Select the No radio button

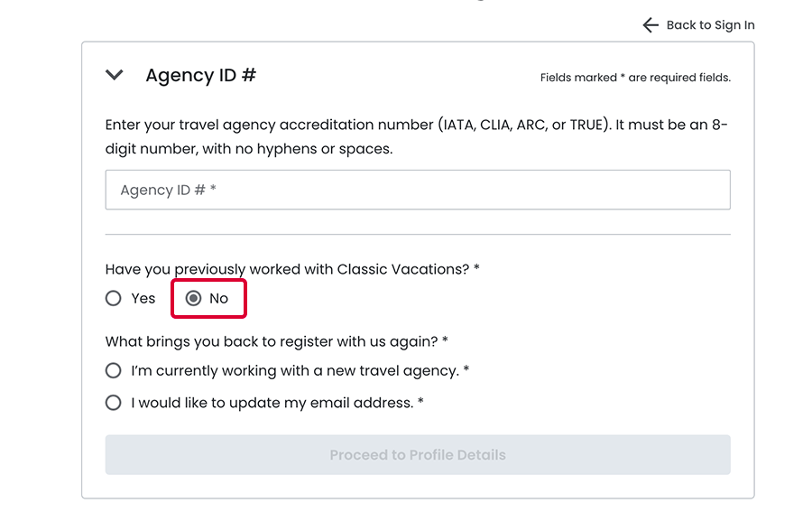193,298
